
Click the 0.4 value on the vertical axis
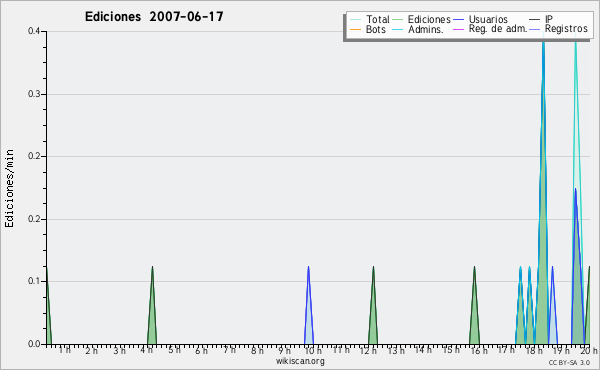point(34,31)
